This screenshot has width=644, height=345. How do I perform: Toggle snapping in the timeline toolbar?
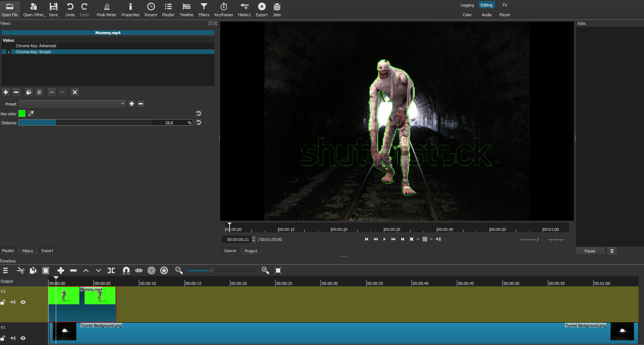[126, 270]
